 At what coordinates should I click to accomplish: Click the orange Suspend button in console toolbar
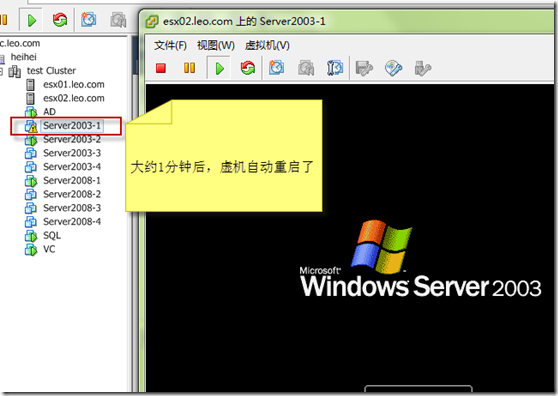coord(189,68)
